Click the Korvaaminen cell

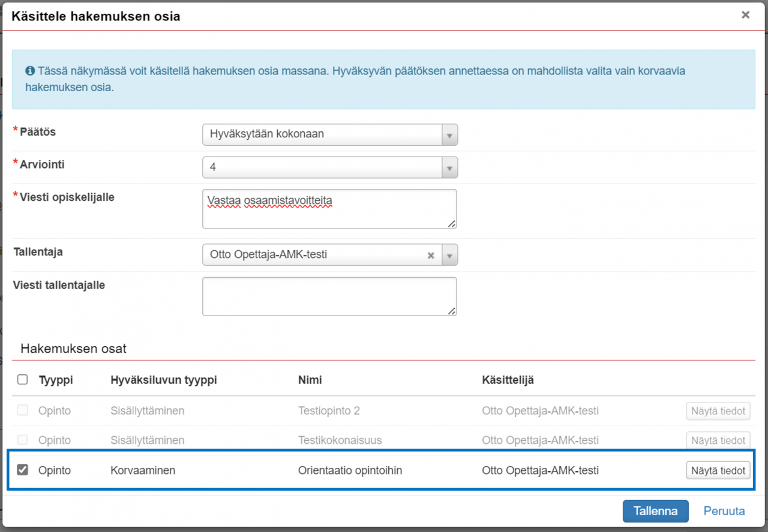(143, 471)
